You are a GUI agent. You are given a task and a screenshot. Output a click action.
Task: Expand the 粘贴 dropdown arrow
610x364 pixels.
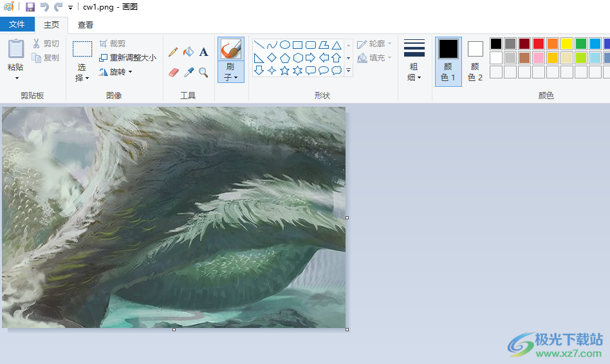(17, 78)
